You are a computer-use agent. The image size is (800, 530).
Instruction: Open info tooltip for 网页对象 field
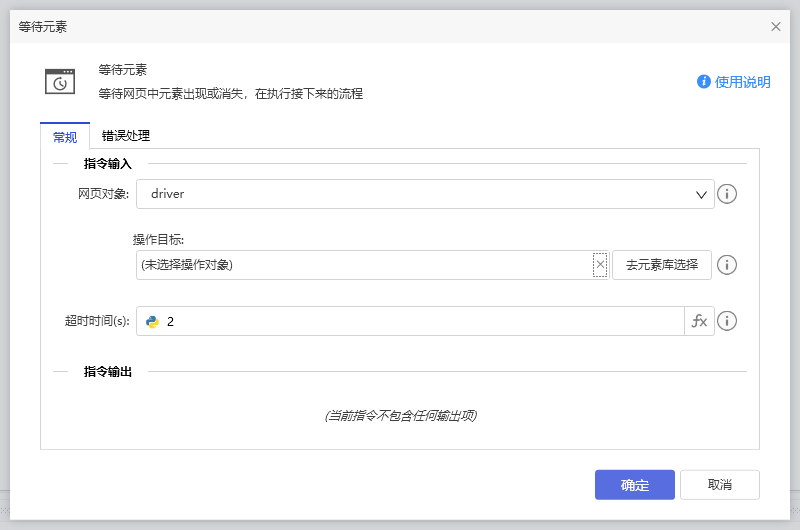(x=727, y=194)
